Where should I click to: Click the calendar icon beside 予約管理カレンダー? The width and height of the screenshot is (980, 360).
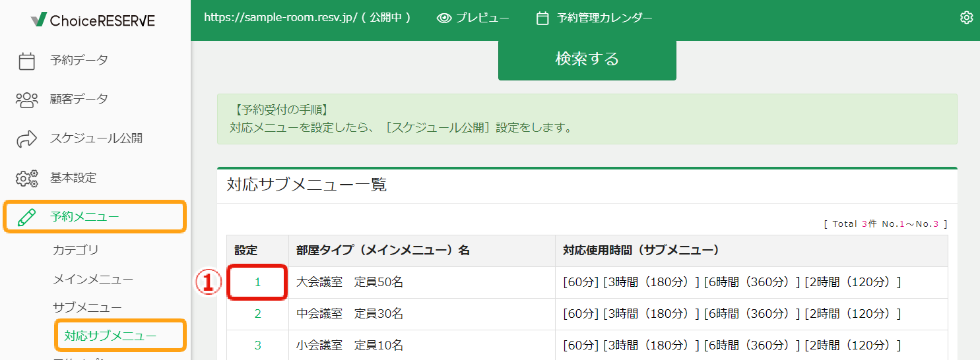coord(542,18)
